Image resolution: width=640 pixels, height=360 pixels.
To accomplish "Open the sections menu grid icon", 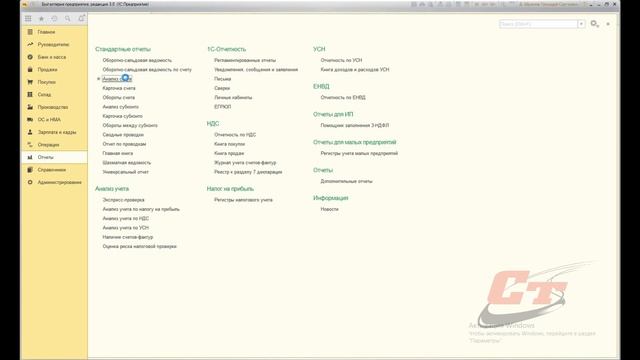I will coord(28,19).
